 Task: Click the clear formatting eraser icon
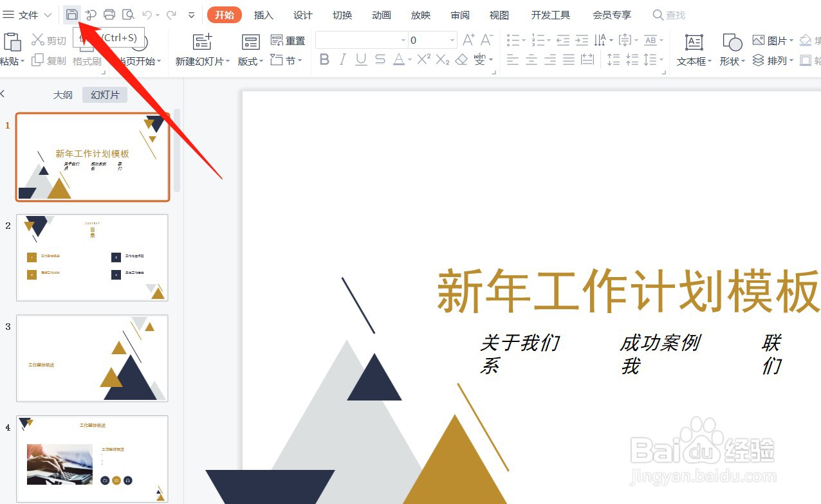461,60
